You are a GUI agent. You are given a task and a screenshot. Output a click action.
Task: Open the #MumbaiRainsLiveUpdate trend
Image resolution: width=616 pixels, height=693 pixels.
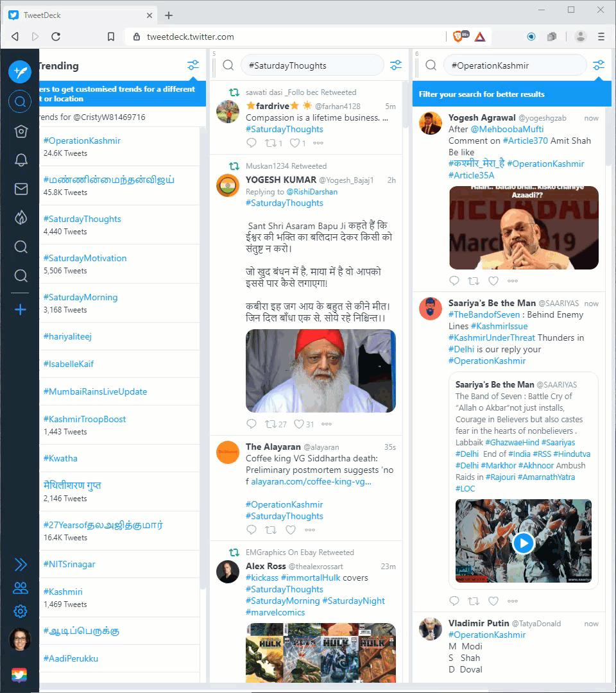pyautogui.click(x=95, y=391)
